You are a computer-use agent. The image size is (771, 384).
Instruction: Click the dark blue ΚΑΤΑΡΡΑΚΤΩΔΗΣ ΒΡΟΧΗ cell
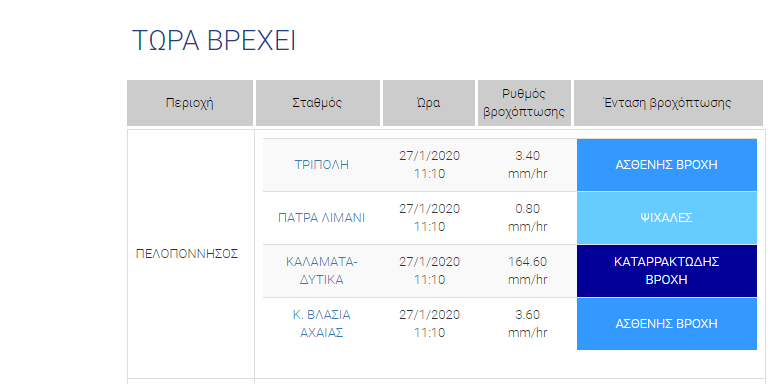click(x=667, y=271)
